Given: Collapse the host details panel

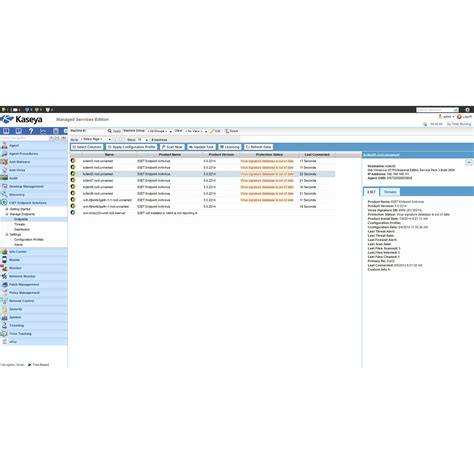Looking at the screenshot, I should click(469, 162).
